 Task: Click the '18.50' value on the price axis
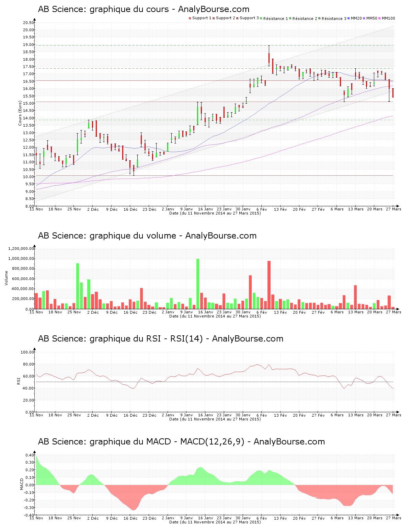click(x=28, y=52)
